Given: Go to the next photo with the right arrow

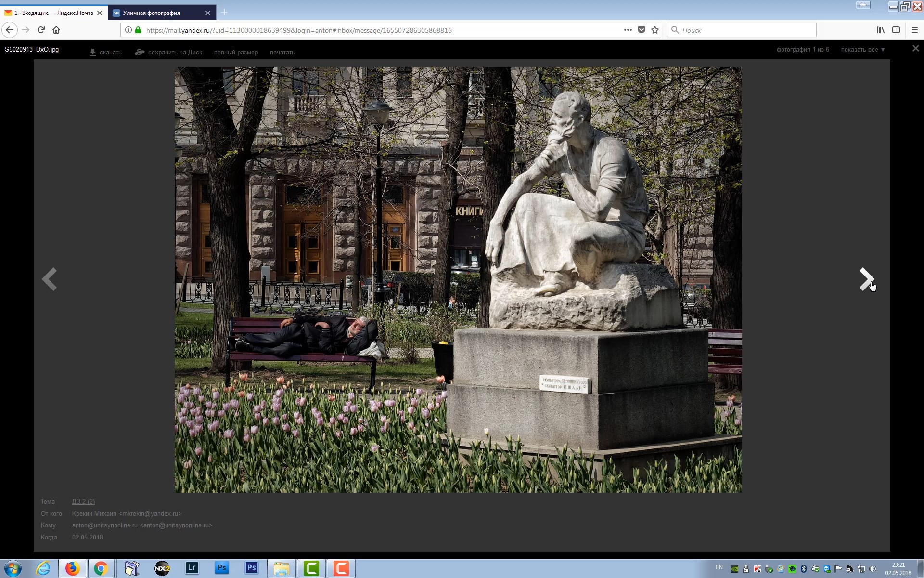Looking at the screenshot, I should pyautogui.click(x=866, y=279).
